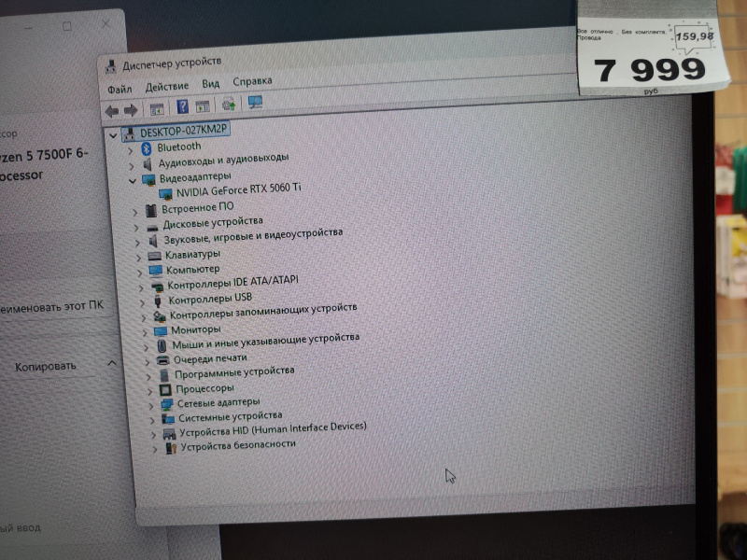
Task: Click the Bluetooth category icon
Action: click(x=147, y=148)
